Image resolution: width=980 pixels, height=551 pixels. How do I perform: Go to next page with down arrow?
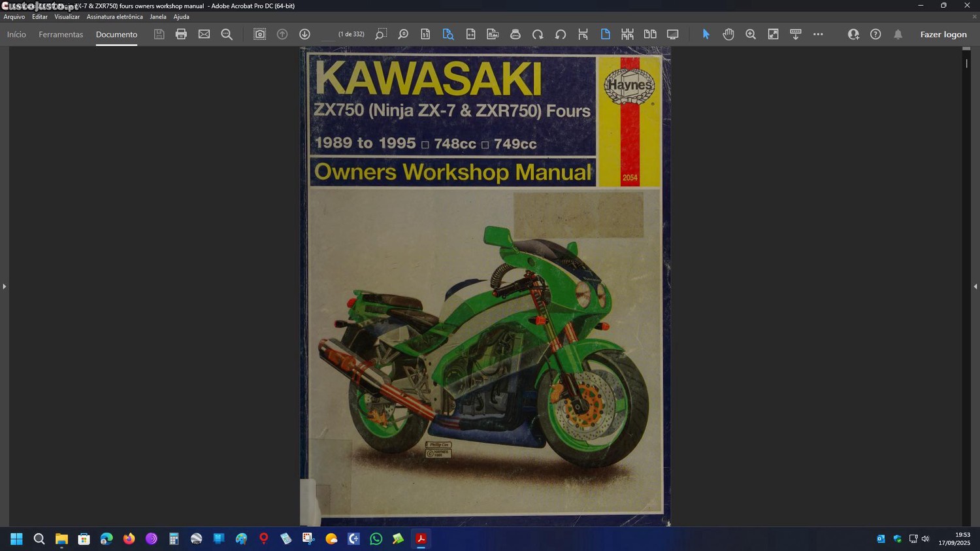pos(304,34)
